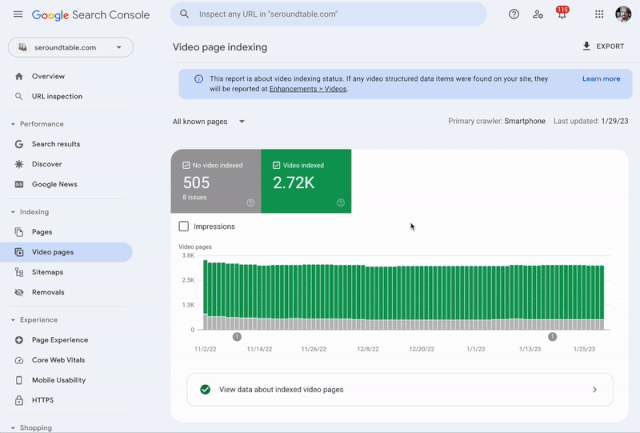
Task: Click the info icon in the blue banner
Action: click(x=198, y=79)
